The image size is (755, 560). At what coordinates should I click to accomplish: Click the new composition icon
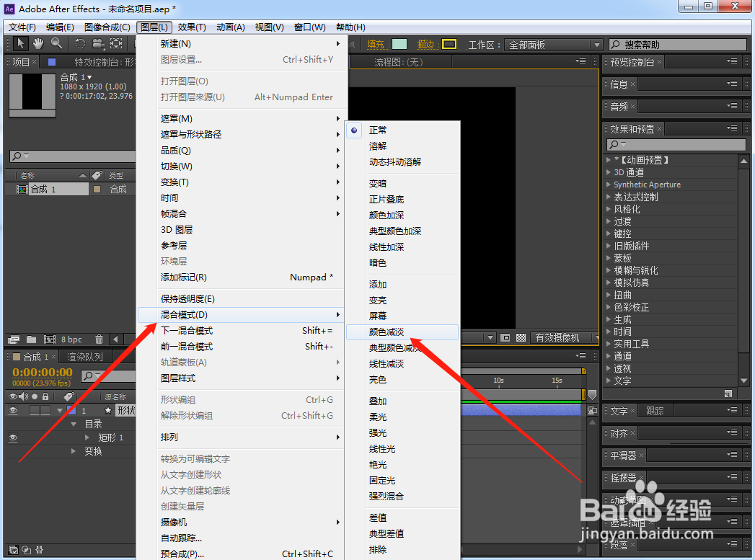coord(50,339)
